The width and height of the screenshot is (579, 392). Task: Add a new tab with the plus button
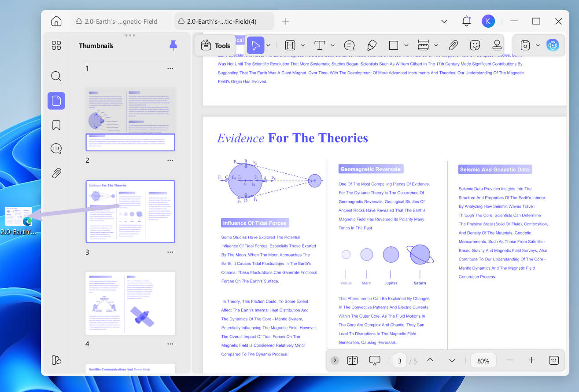[286, 21]
